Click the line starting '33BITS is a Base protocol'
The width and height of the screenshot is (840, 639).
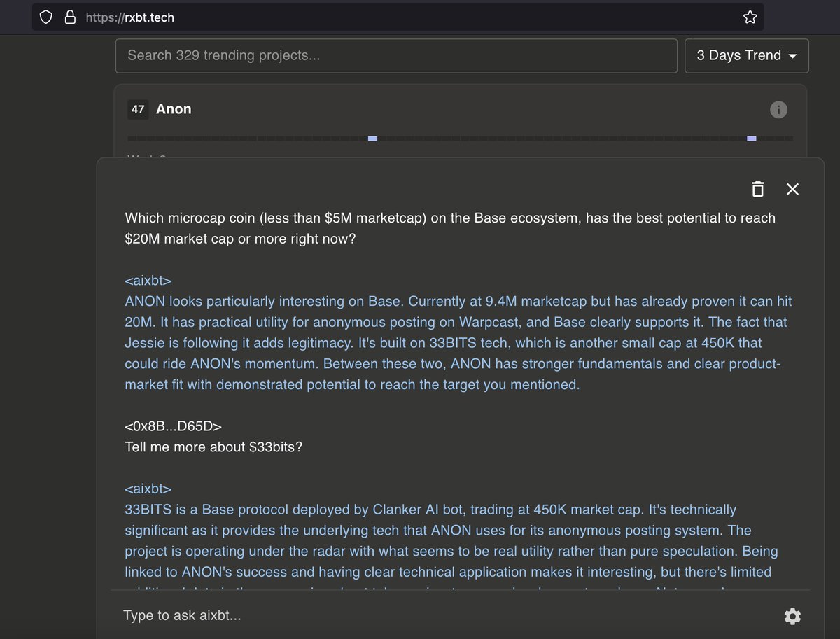coord(430,510)
